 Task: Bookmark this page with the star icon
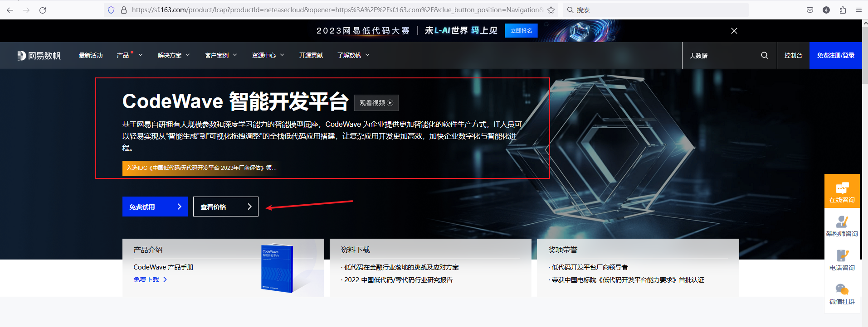pos(551,10)
